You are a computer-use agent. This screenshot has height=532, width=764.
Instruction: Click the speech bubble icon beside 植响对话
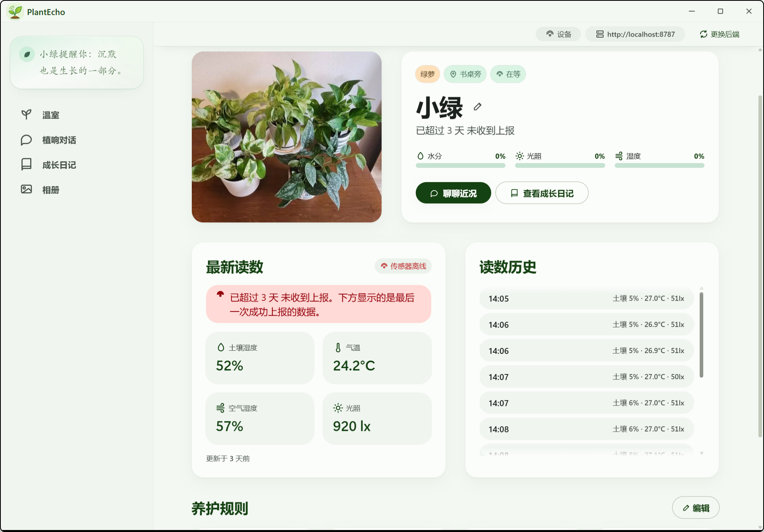point(26,140)
